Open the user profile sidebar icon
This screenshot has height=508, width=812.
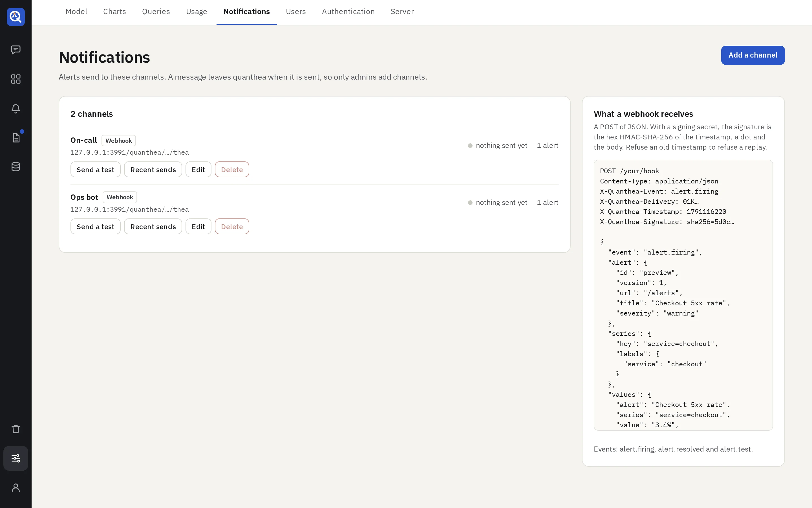tap(16, 487)
